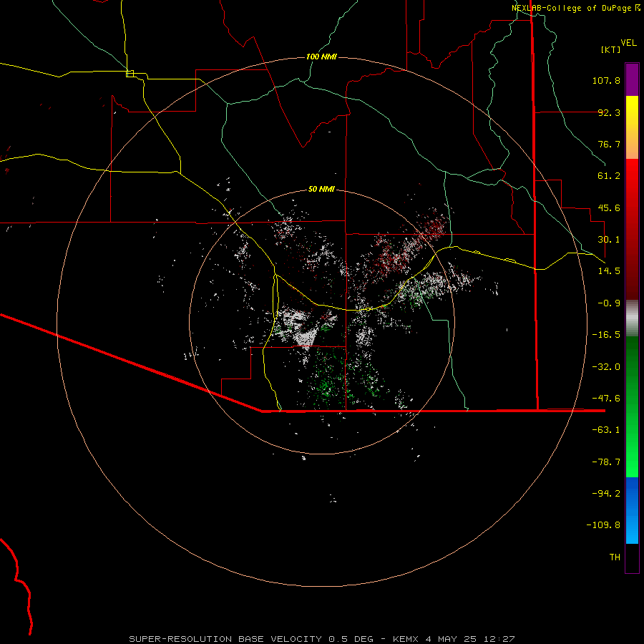644x644 pixels.
Task: Click the [KT] units label
Action: pos(611,49)
